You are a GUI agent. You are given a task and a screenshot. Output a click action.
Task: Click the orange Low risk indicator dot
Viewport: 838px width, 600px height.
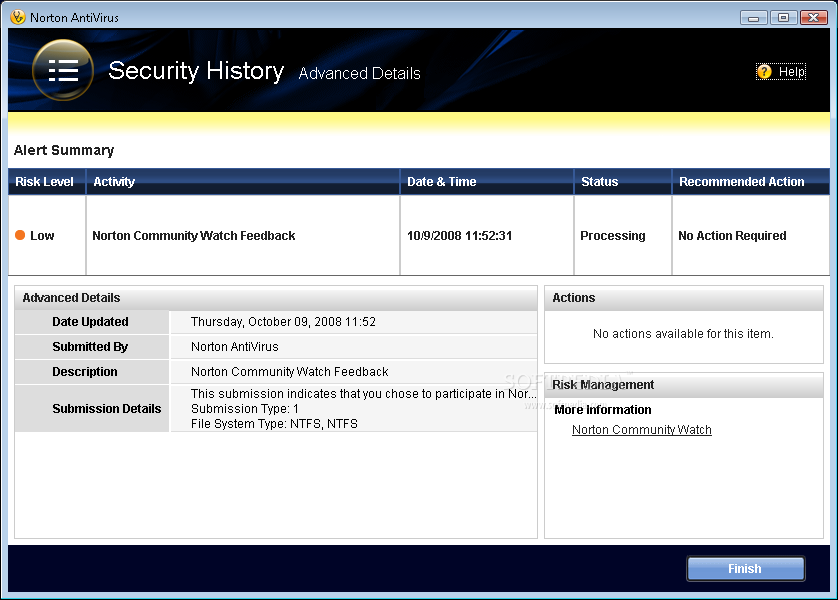(x=20, y=235)
